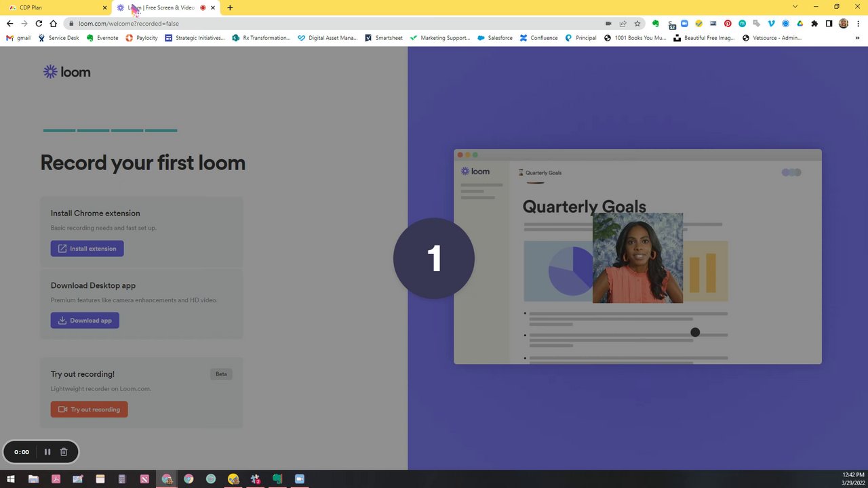The image size is (868, 488).
Task: Open File Explorer from the taskbar
Action: coord(33,479)
